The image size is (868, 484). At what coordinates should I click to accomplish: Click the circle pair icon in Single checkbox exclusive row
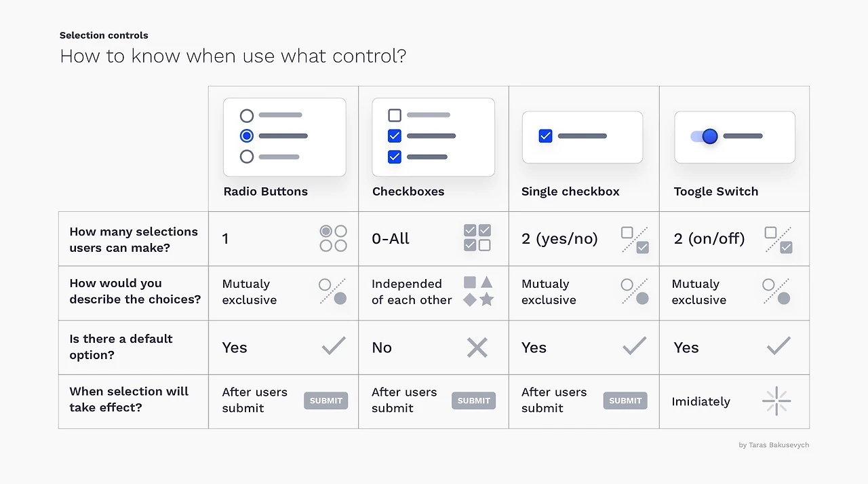click(635, 291)
